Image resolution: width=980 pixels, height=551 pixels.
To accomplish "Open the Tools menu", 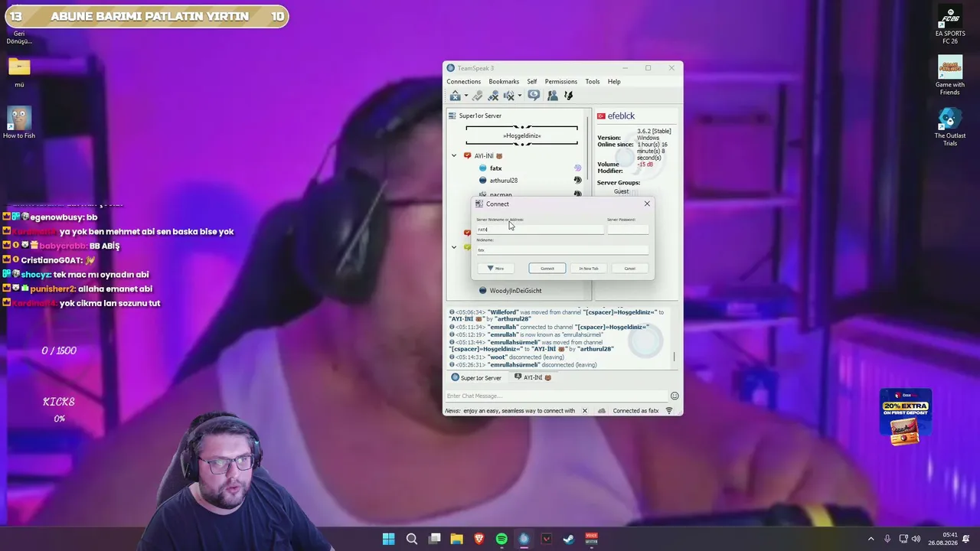I will point(593,81).
